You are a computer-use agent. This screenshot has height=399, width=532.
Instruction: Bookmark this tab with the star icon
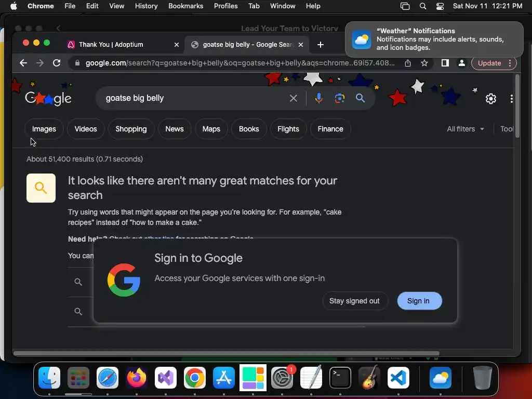pyautogui.click(x=424, y=63)
